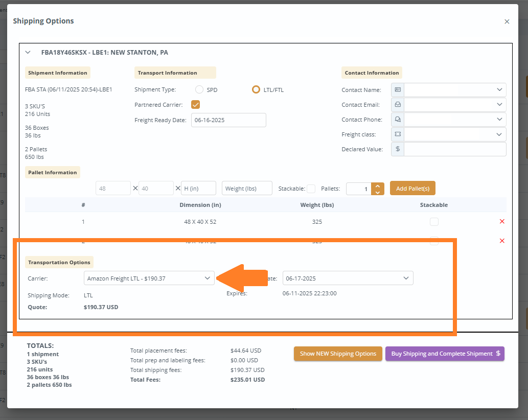
Task: Collapse the FBA18Y46SKSX shipment section
Action: pyautogui.click(x=28, y=52)
